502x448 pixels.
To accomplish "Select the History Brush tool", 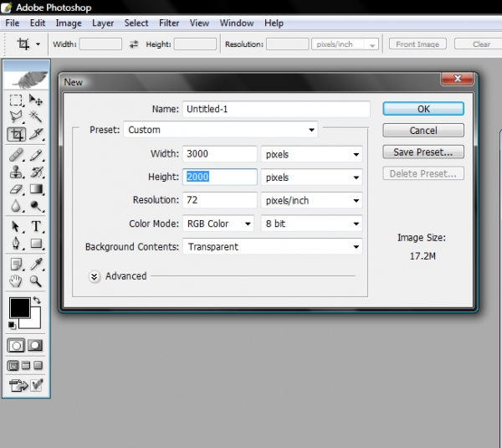I will click(35, 173).
